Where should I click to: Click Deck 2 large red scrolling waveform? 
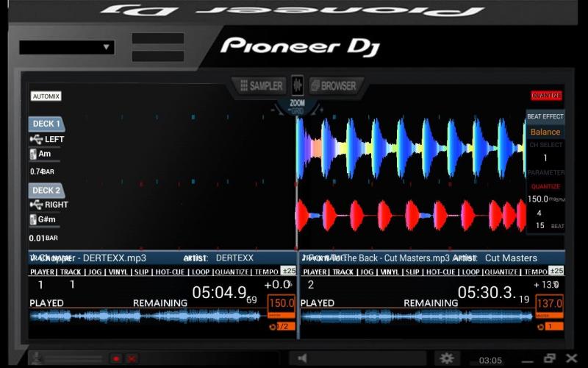click(411, 216)
